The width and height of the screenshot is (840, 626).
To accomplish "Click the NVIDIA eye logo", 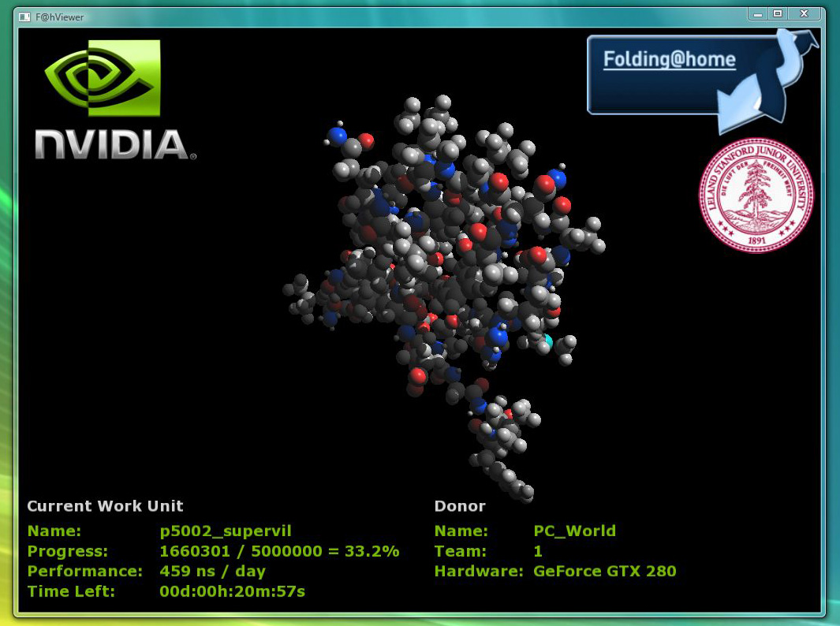I will [103, 77].
